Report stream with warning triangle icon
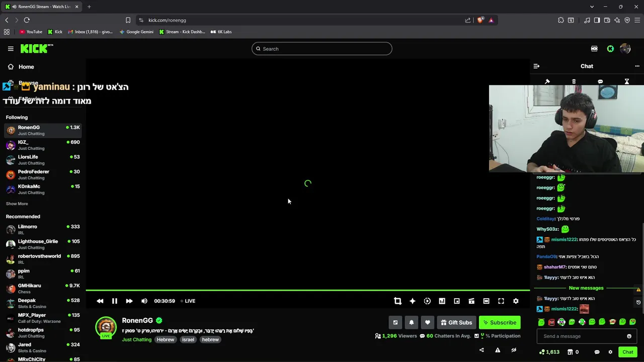Screen dimensions: 644x362 pyautogui.click(x=498, y=350)
